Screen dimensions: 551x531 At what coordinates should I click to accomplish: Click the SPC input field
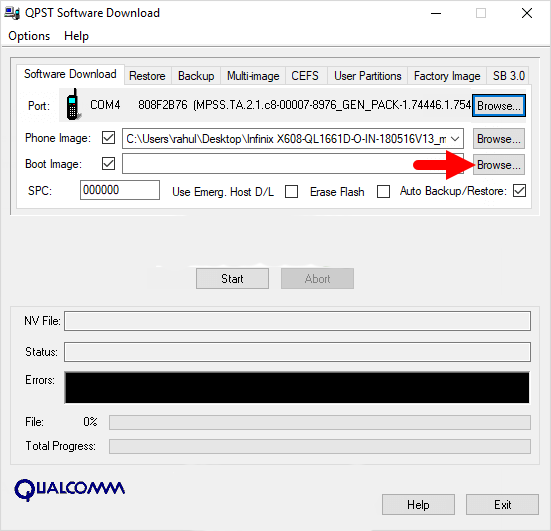tap(120, 190)
